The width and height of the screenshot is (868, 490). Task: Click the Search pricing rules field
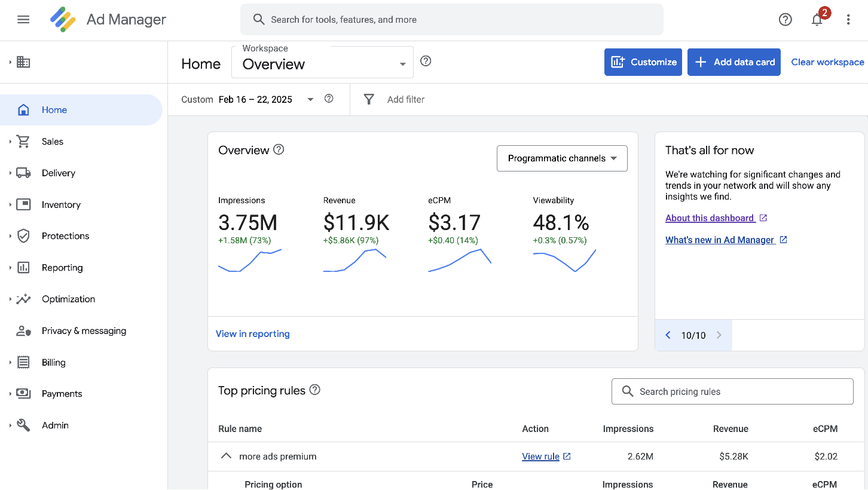732,391
